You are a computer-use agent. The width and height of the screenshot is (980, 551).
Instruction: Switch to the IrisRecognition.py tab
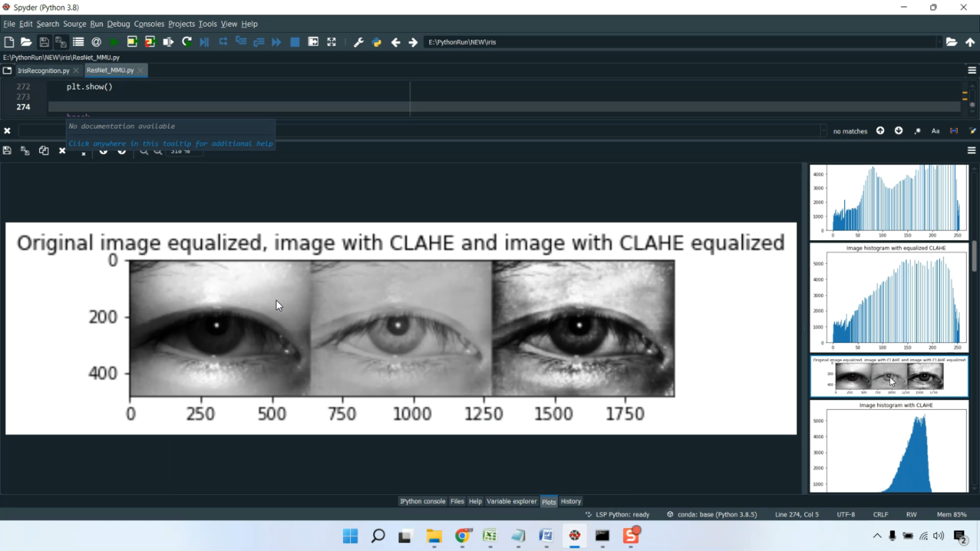42,71
